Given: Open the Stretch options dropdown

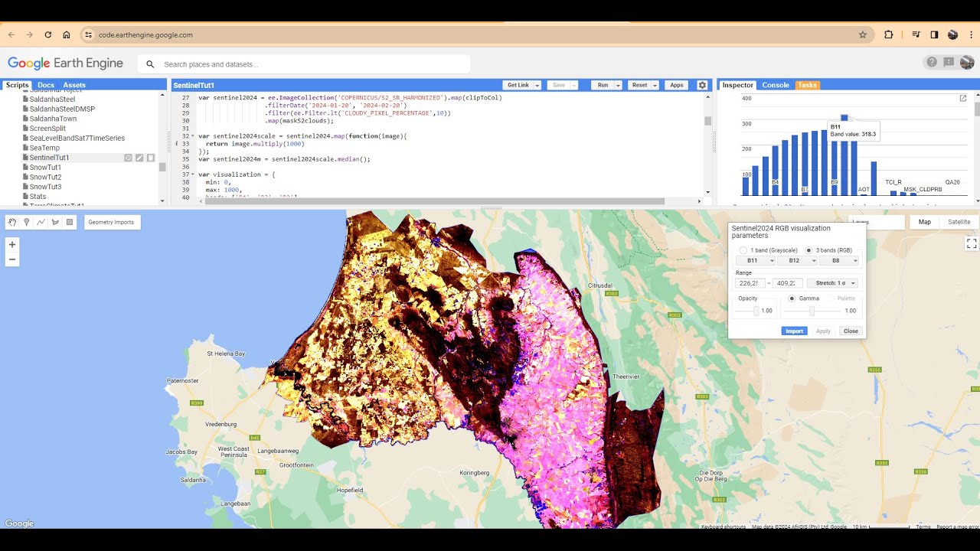Looking at the screenshot, I should [832, 283].
